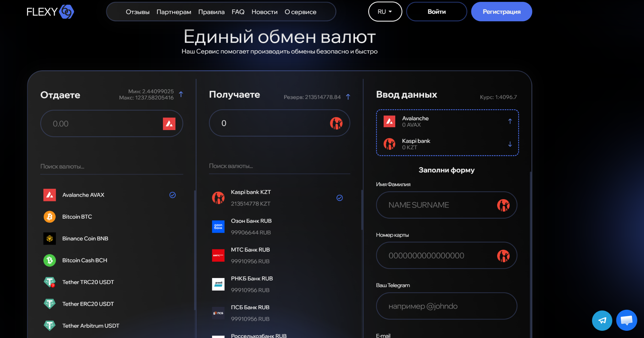Open the Отзывы menu item
The height and width of the screenshot is (338, 644).
138,12
